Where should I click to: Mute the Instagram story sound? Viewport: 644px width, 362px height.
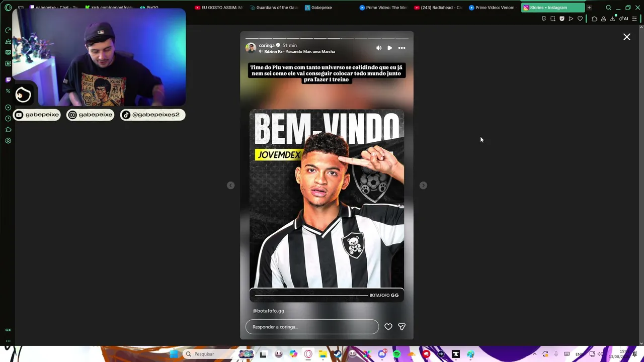(x=379, y=48)
